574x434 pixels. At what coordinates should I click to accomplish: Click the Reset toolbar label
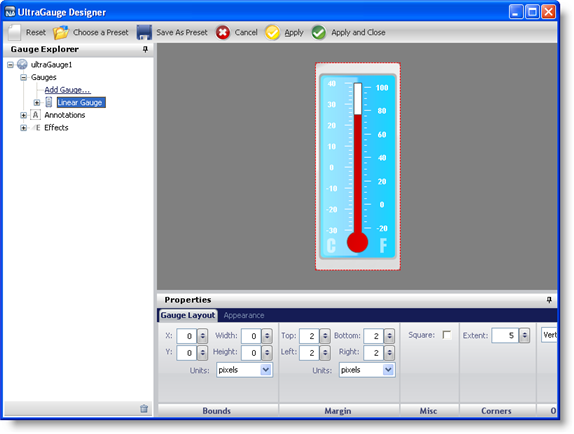[x=36, y=32]
